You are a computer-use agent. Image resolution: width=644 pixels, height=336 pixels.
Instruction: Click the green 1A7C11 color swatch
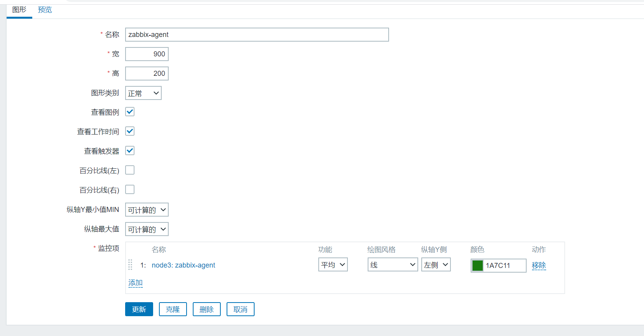tap(477, 266)
